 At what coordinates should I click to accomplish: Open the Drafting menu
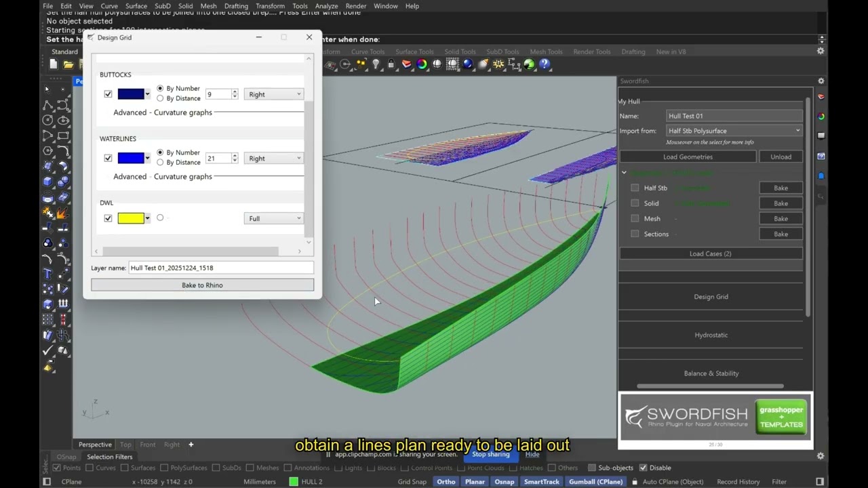[x=236, y=6]
